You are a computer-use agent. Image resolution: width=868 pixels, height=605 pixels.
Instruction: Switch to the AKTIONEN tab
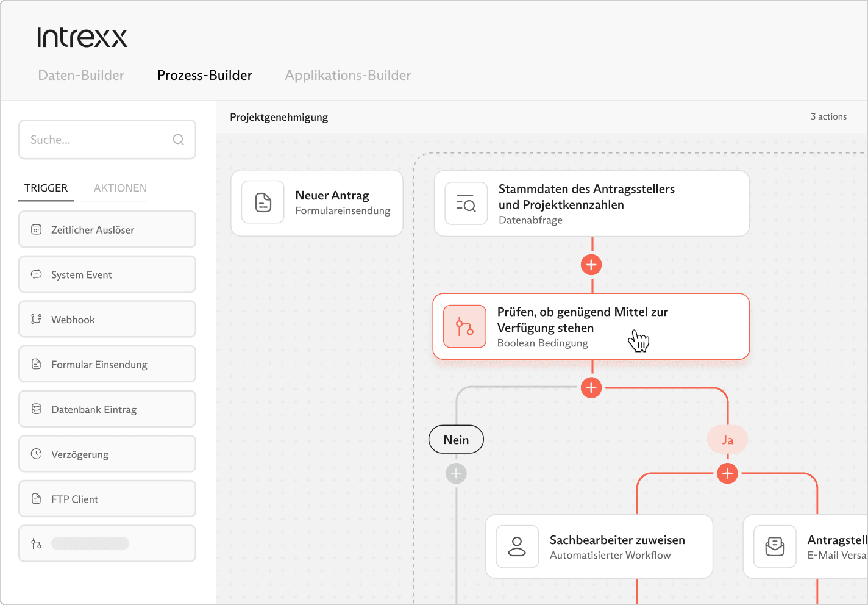pyautogui.click(x=120, y=188)
